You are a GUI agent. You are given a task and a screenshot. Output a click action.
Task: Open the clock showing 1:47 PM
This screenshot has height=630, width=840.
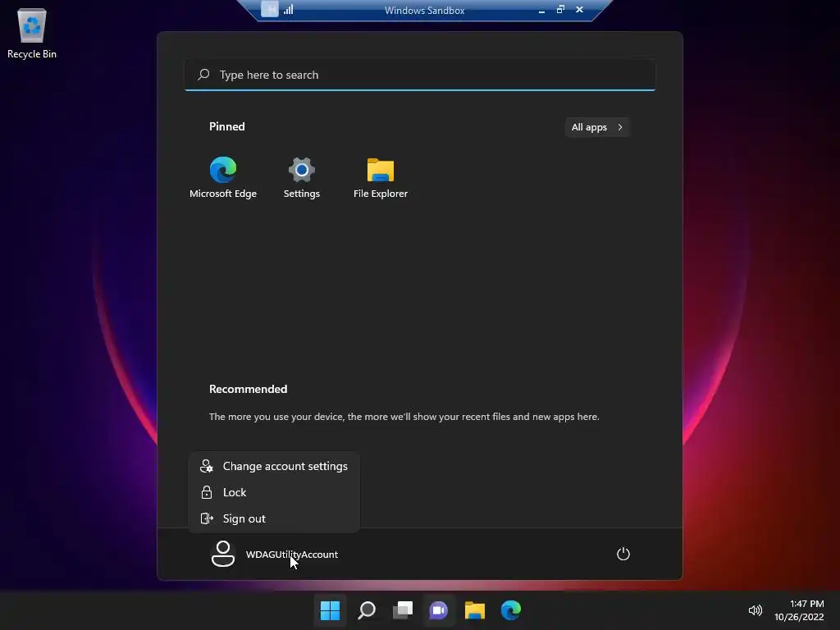(x=799, y=610)
